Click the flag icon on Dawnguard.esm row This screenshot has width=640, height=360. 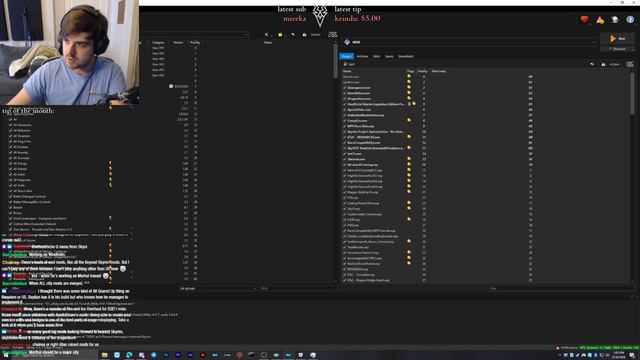pyautogui.click(x=409, y=88)
